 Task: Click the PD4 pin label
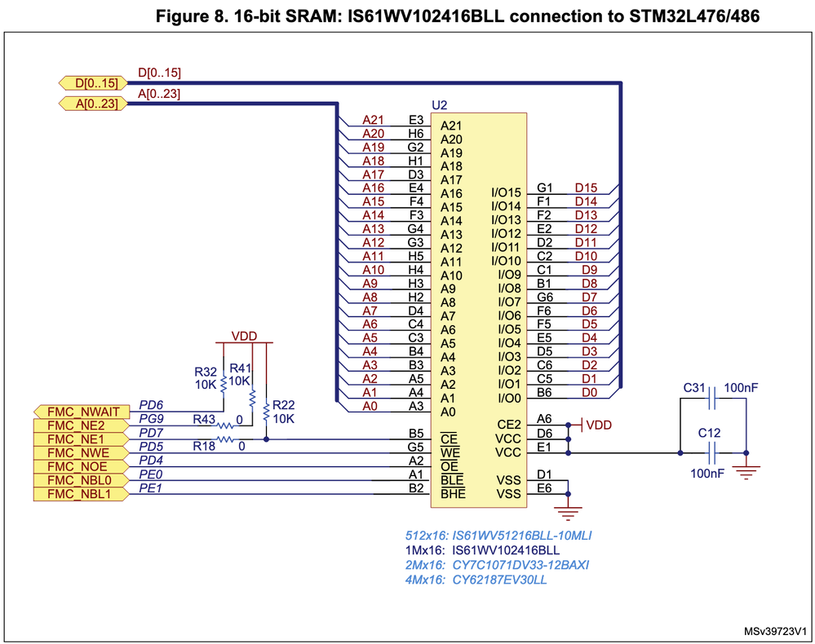151,460
